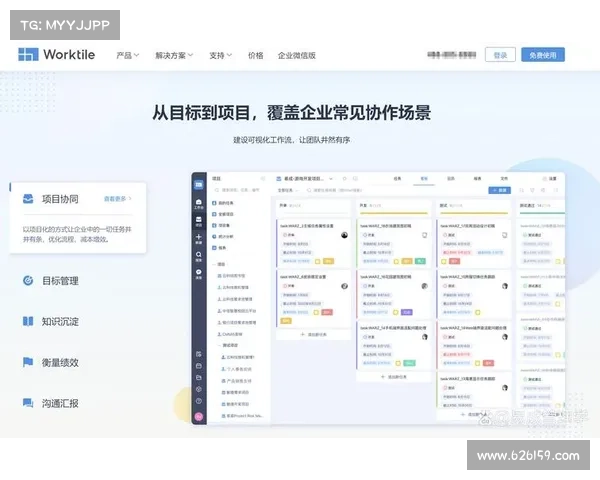
Task: Open the 全部任务 filter dropdown
Action: coord(288,190)
